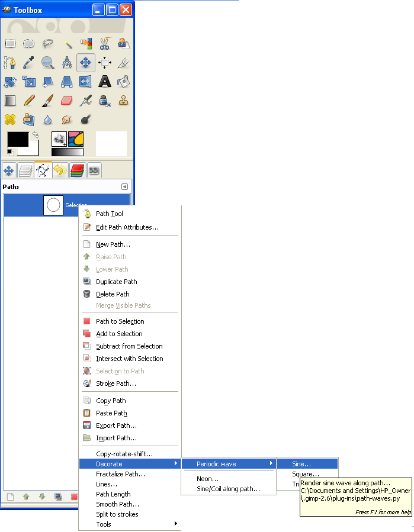Select the Text tool
Image resolution: width=414 pixels, height=532 pixels.
click(105, 82)
